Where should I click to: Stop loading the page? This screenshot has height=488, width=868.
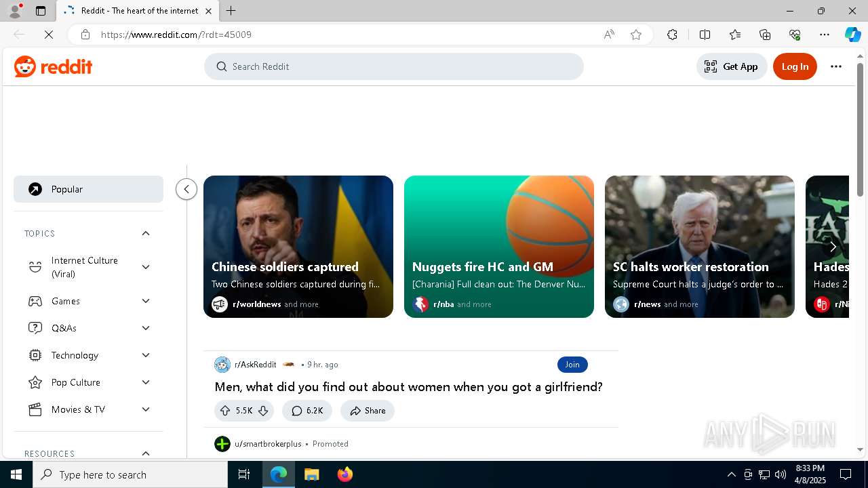pos(49,35)
